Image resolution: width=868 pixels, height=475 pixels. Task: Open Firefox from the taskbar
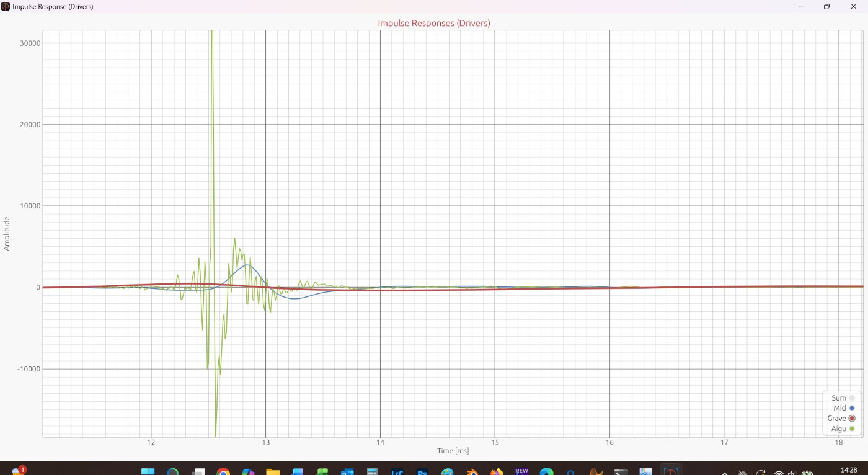pos(497,471)
